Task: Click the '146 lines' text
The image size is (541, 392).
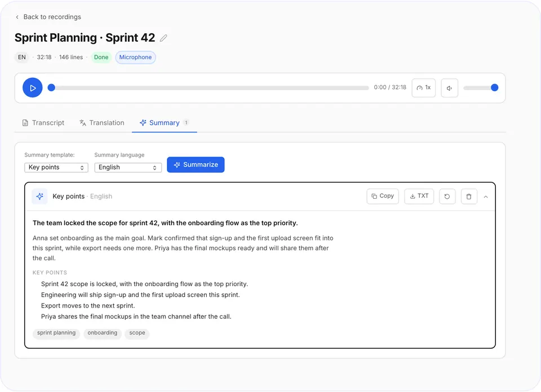Action: click(71, 57)
